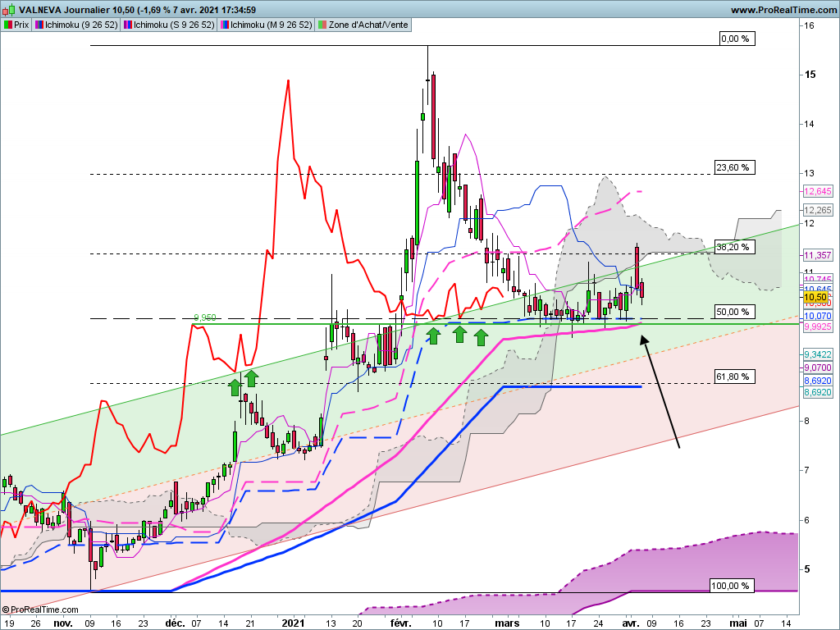
Task: Click the pink 12,645 price tag
Action: 818,191
